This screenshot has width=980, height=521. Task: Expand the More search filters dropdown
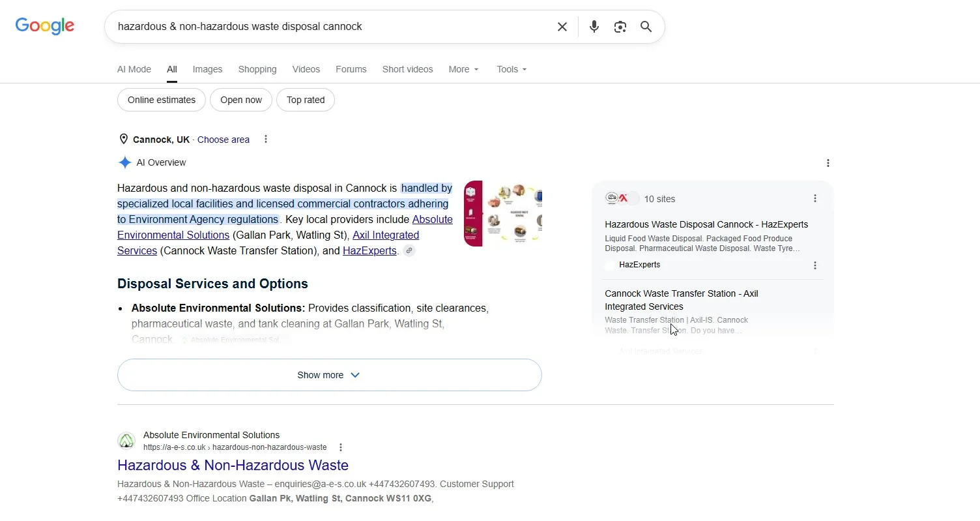[464, 69]
